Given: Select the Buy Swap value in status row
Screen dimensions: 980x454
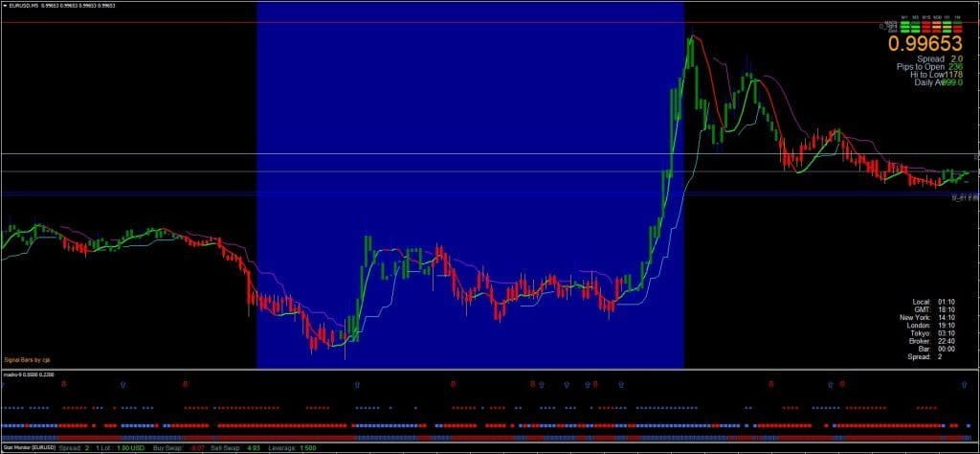Looking at the screenshot, I should [x=197, y=447].
